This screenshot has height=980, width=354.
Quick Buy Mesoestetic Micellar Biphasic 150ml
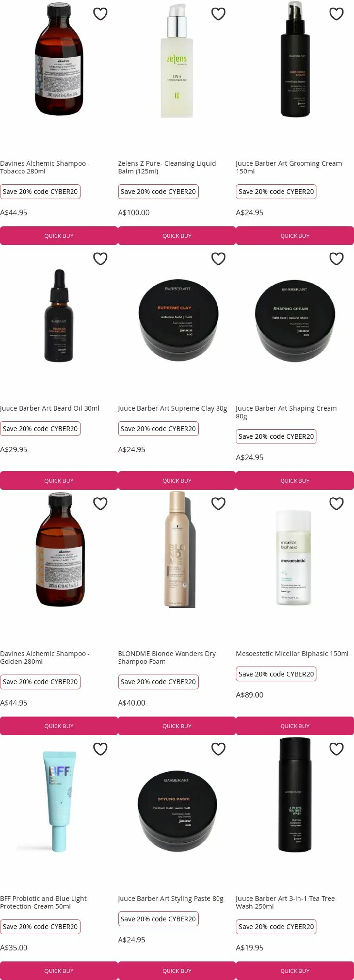[295, 726]
